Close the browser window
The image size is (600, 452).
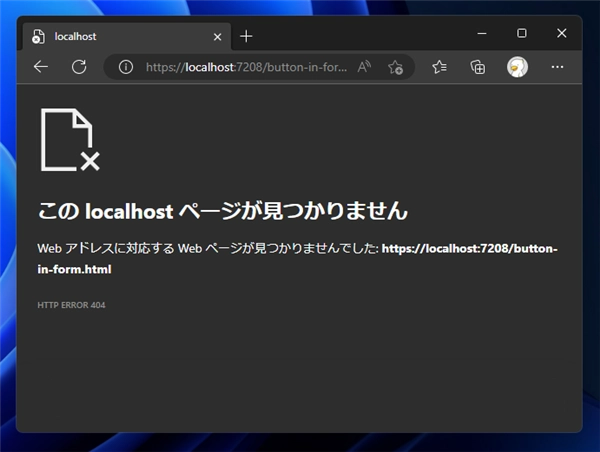click(561, 33)
